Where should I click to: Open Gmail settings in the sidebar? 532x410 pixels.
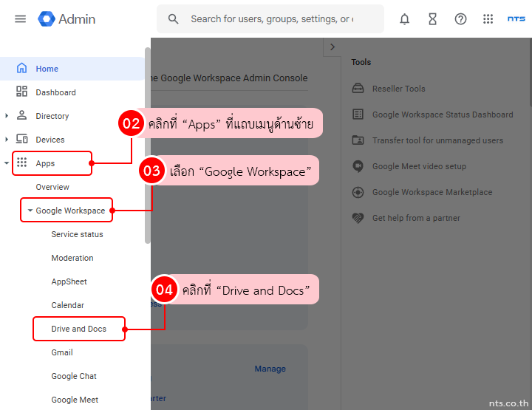click(62, 352)
